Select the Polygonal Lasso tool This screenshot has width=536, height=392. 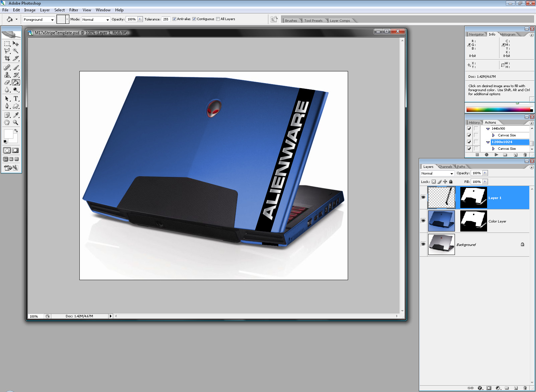[x=7, y=51]
